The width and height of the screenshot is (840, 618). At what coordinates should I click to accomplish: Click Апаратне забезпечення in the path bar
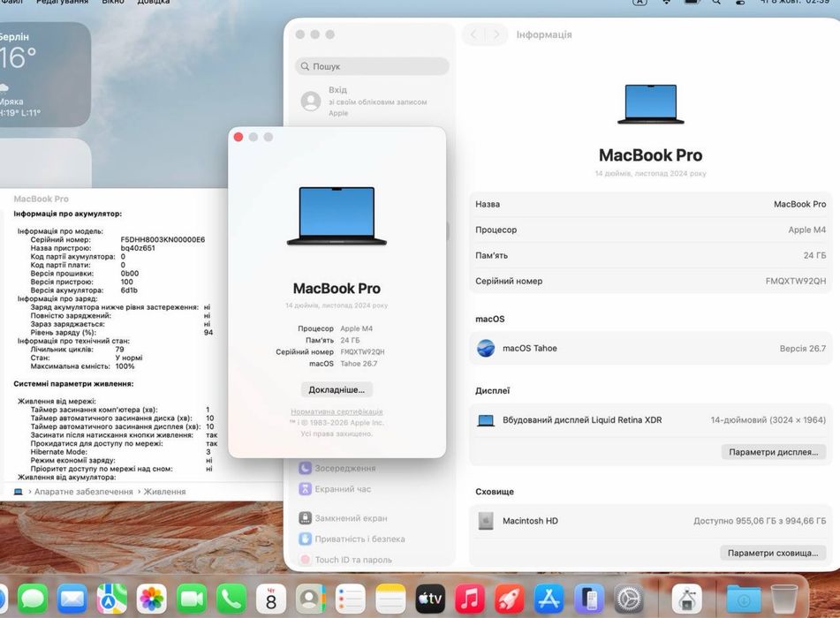84,492
